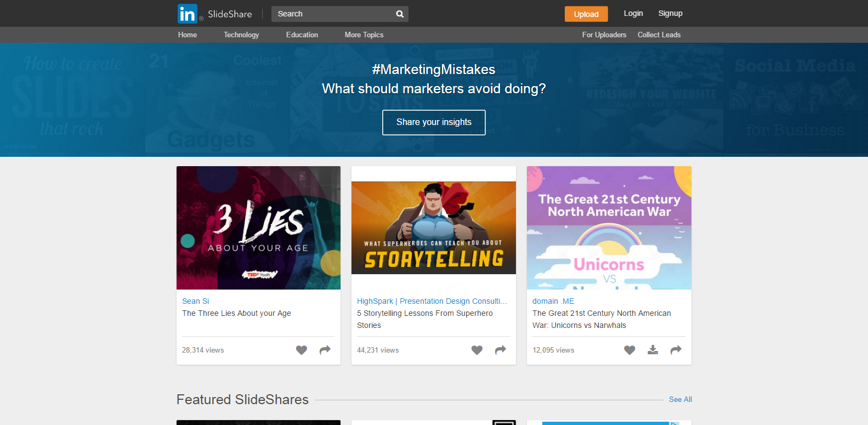Click the orange Upload button

586,14
